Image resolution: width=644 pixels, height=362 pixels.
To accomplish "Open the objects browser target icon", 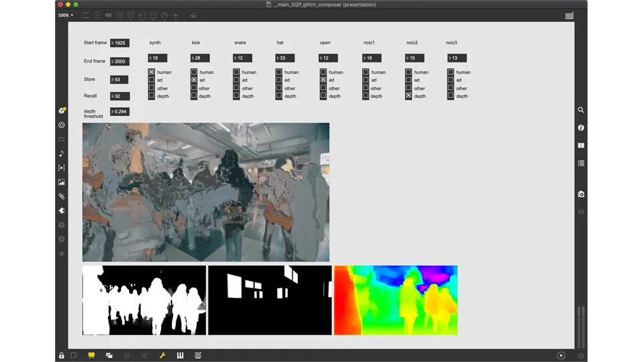I will coord(62,125).
